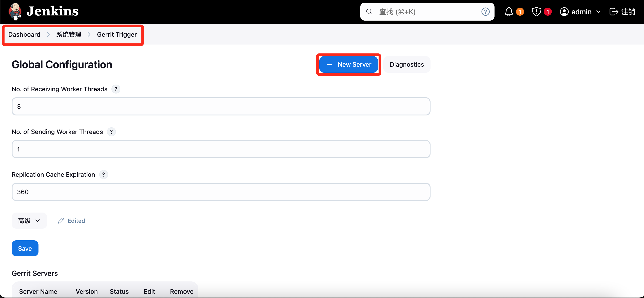Expand chevron after Dashboard breadcrumb
The width and height of the screenshot is (644, 298).
point(48,34)
